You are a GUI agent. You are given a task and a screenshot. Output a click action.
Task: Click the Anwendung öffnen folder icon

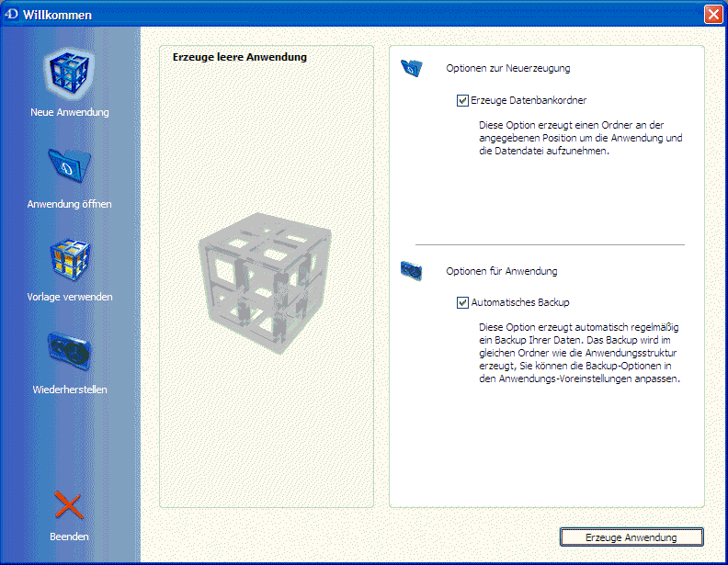(70, 166)
